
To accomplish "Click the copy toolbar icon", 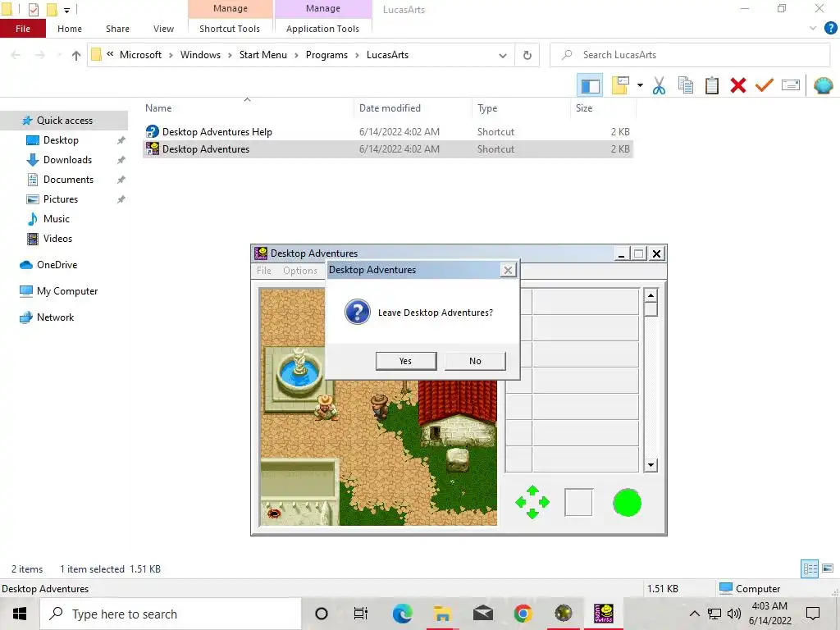I will point(685,85).
